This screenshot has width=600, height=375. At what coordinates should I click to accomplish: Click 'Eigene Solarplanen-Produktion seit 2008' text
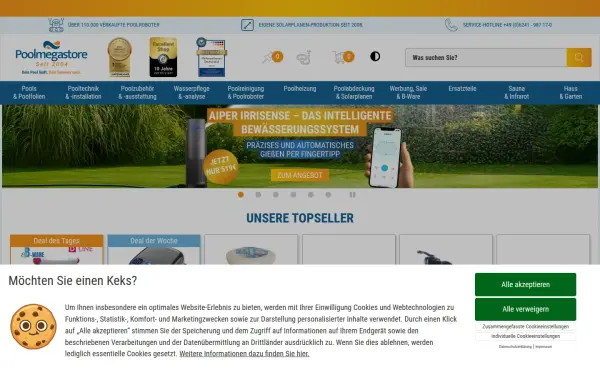(311, 25)
